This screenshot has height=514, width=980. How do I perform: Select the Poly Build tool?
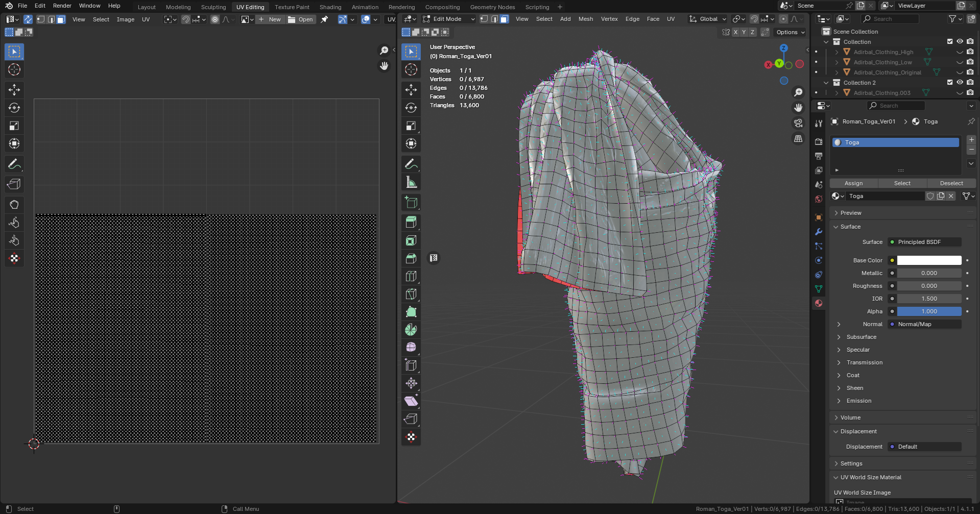coord(411,312)
